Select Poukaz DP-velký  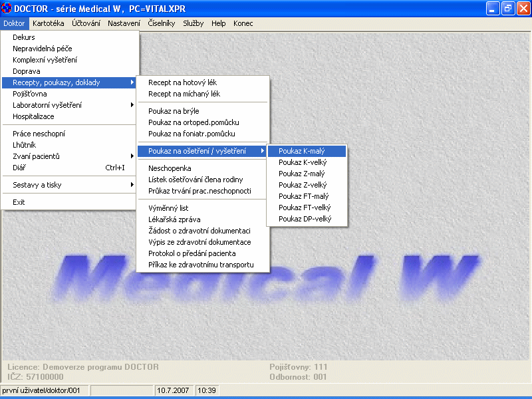[307, 219]
